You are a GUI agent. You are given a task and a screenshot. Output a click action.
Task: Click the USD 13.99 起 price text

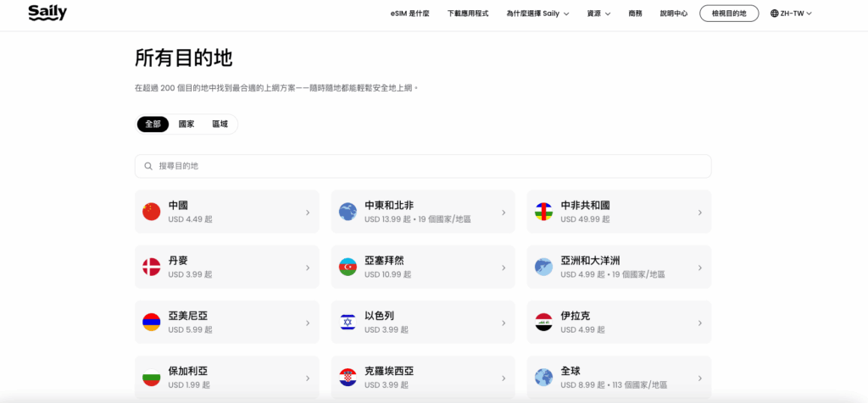pyautogui.click(x=387, y=219)
